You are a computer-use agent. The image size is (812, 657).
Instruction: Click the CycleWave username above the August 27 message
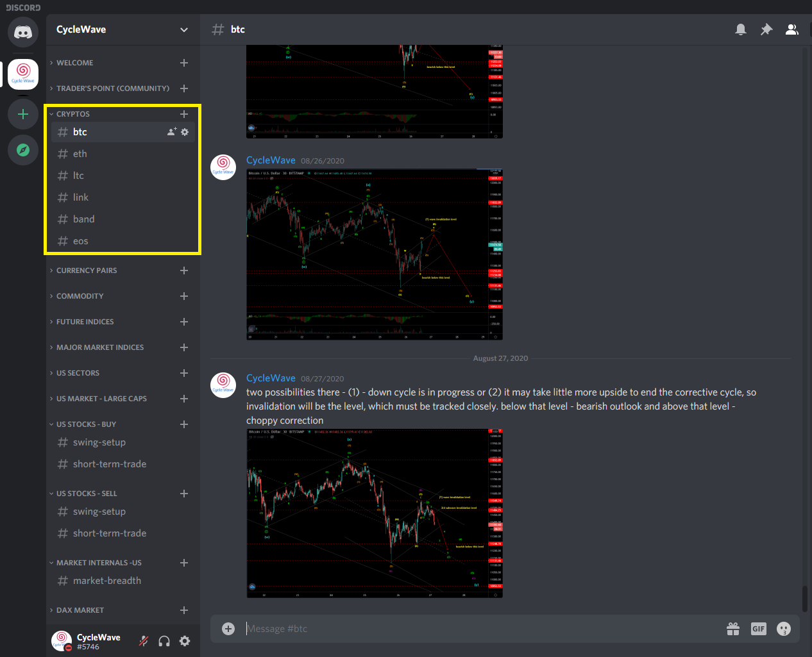(271, 378)
